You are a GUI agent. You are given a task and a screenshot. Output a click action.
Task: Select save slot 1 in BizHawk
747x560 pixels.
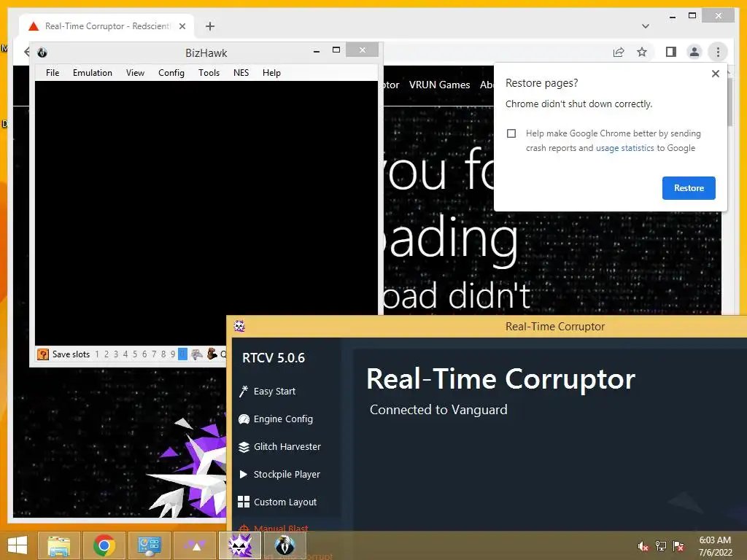pos(97,354)
